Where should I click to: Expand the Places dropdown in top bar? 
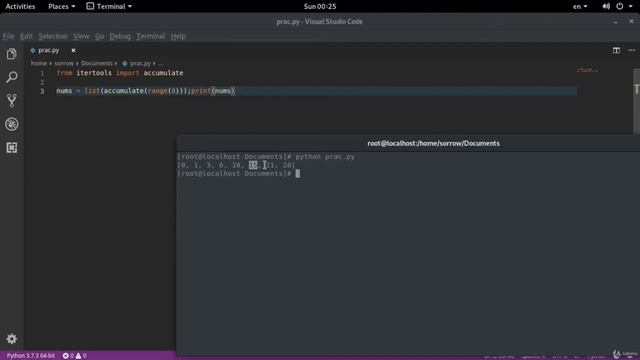62,6
